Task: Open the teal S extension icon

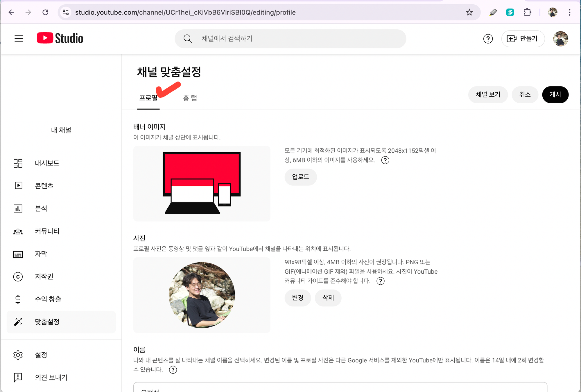Action: (x=510, y=12)
